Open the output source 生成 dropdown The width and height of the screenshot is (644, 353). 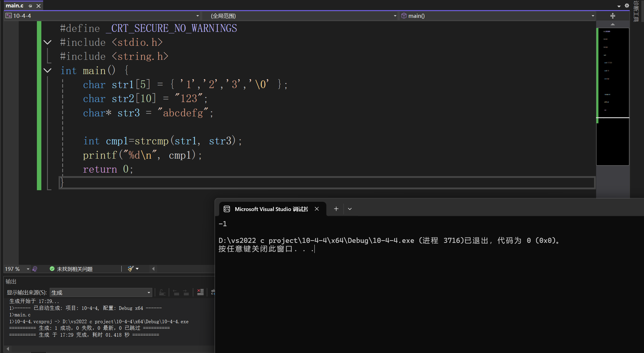[148, 293]
